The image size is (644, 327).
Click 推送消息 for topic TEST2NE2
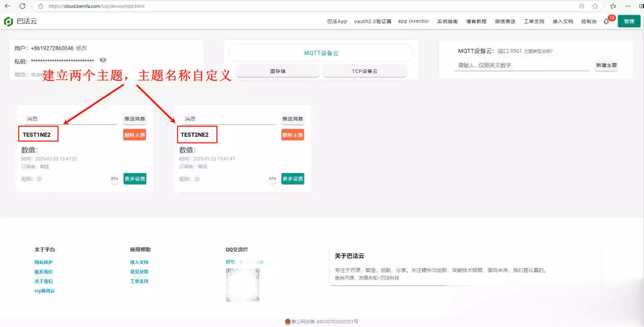293,118
